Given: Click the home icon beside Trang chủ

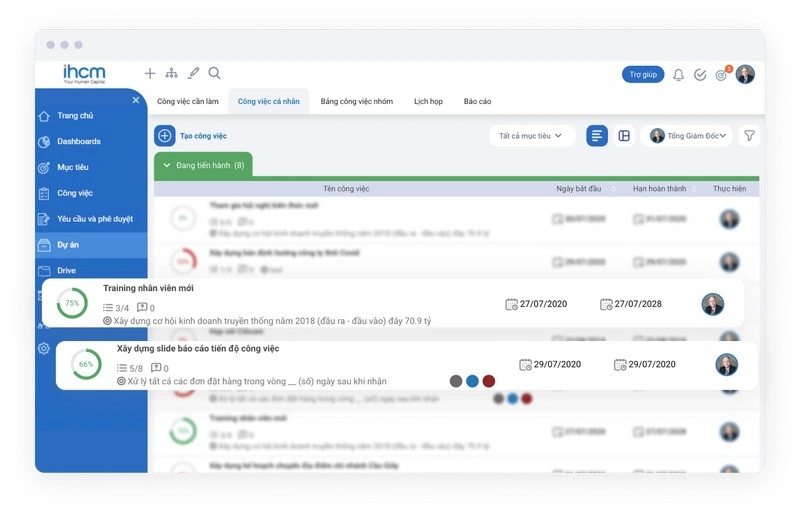Looking at the screenshot, I should 44,116.
